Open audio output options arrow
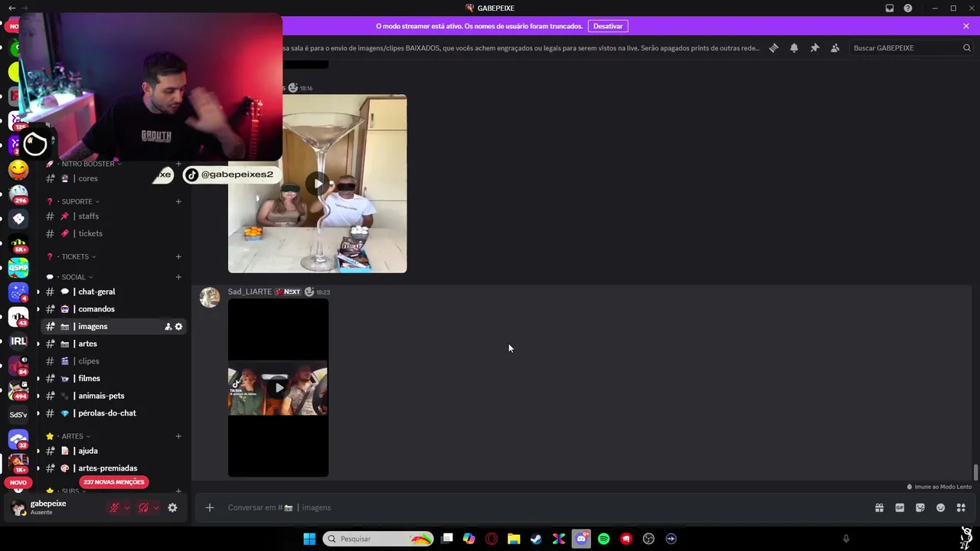The height and width of the screenshot is (551, 980). (156, 507)
